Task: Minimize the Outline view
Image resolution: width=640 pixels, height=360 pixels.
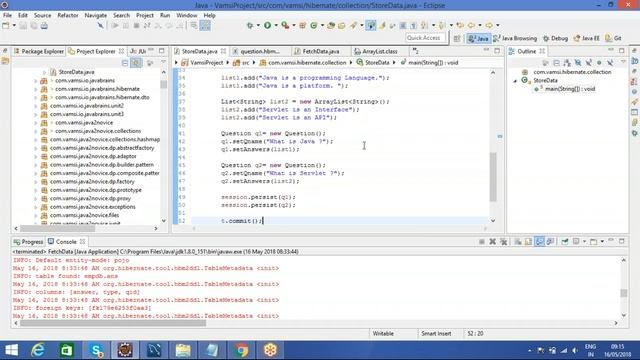Action: point(611,51)
